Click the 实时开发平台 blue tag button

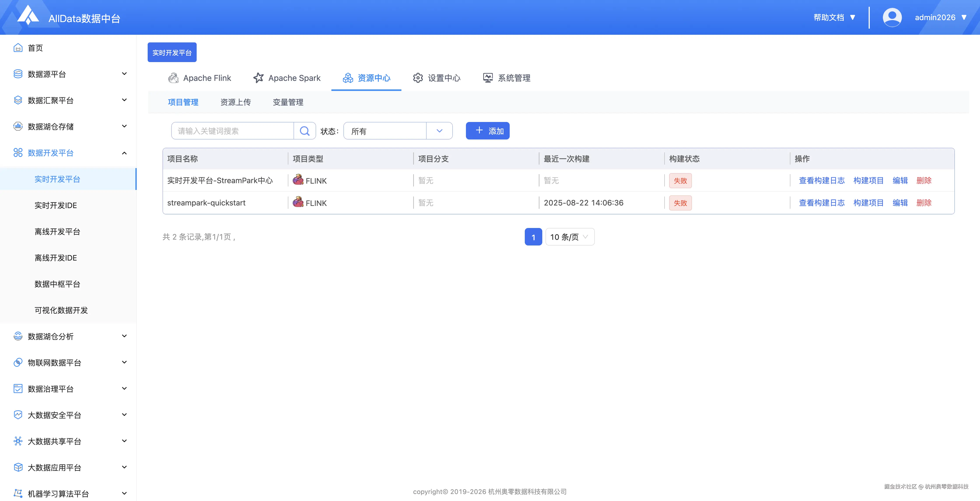pos(172,52)
